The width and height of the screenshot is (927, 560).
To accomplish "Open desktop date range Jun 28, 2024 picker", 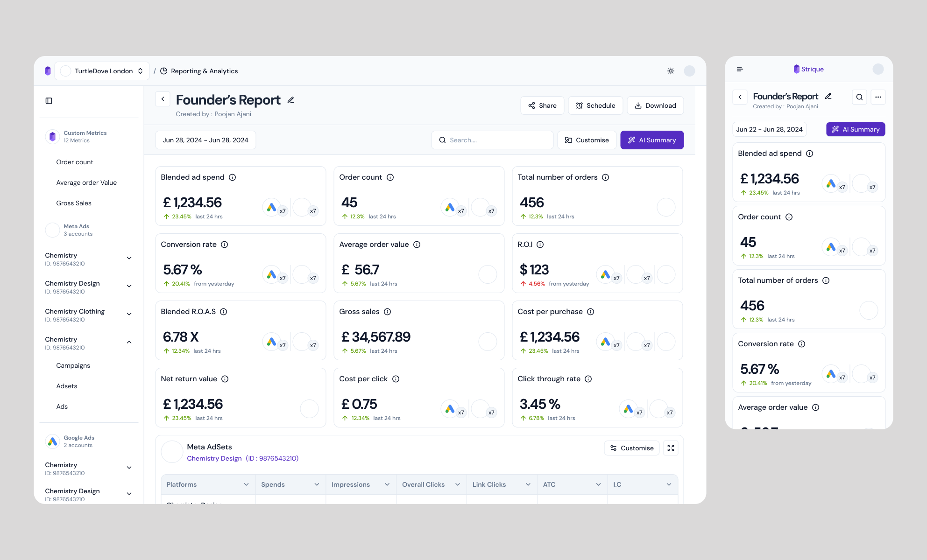I will tap(205, 140).
